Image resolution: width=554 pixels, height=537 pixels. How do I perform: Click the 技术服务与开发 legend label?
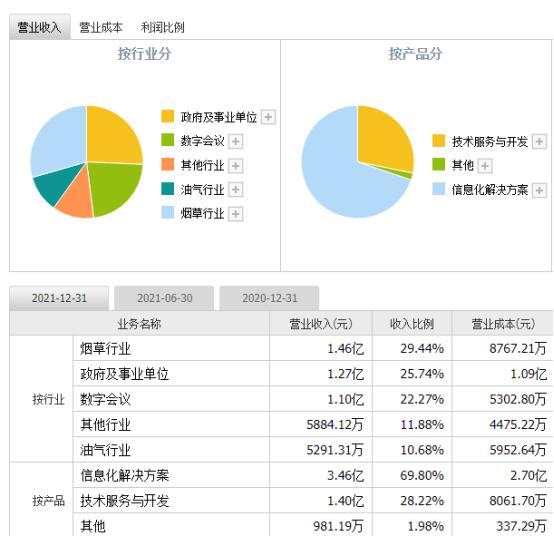[490, 142]
